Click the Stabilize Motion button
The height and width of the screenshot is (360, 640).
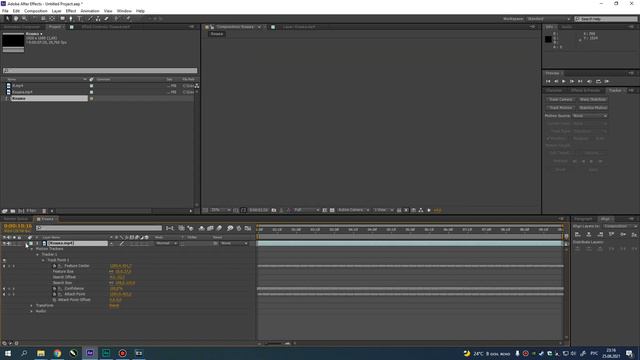click(x=593, y=108)
